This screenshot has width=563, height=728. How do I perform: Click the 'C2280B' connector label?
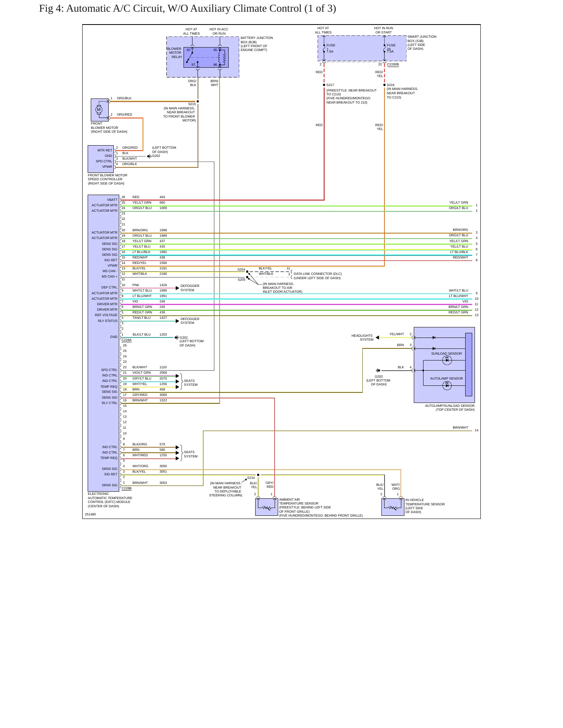pos(393,65)
